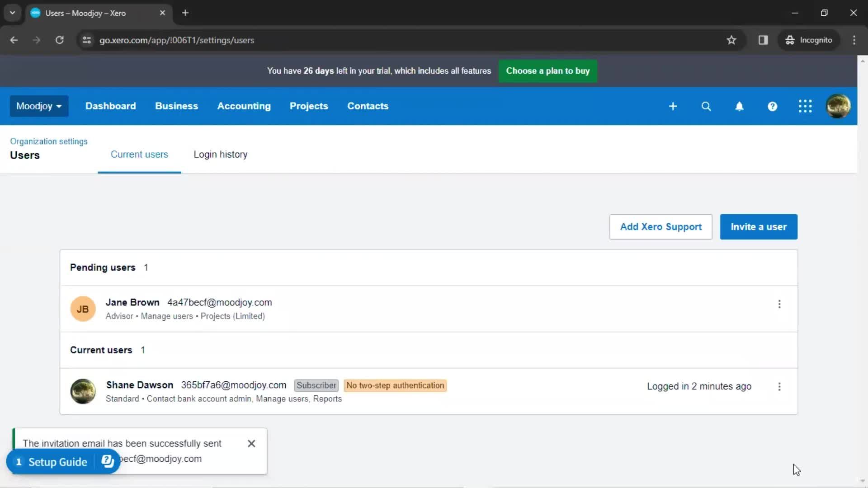Open options menu for Shane Dawson
Viewport: 868px width, 488px height.
pos(779,387)
